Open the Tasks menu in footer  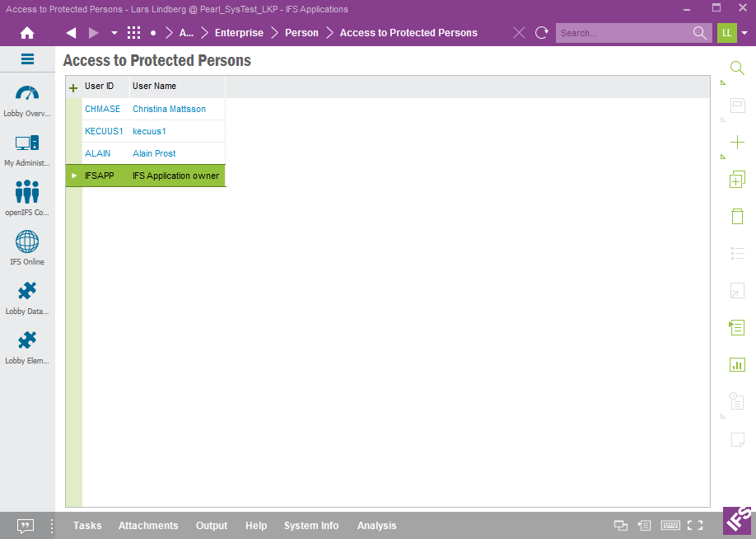click(87, 526)
